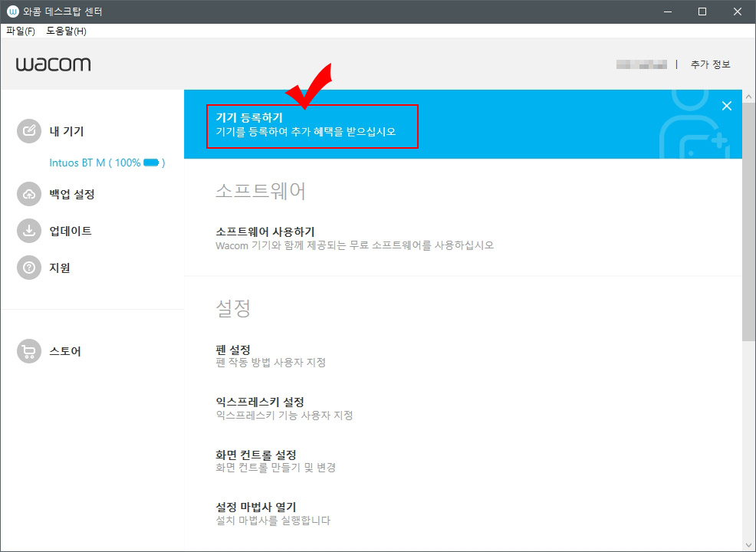The width and height of the screenshot is (756, 552).
Task: Open the 지원 question mark support icon
Action: click(x=28, y=268)
